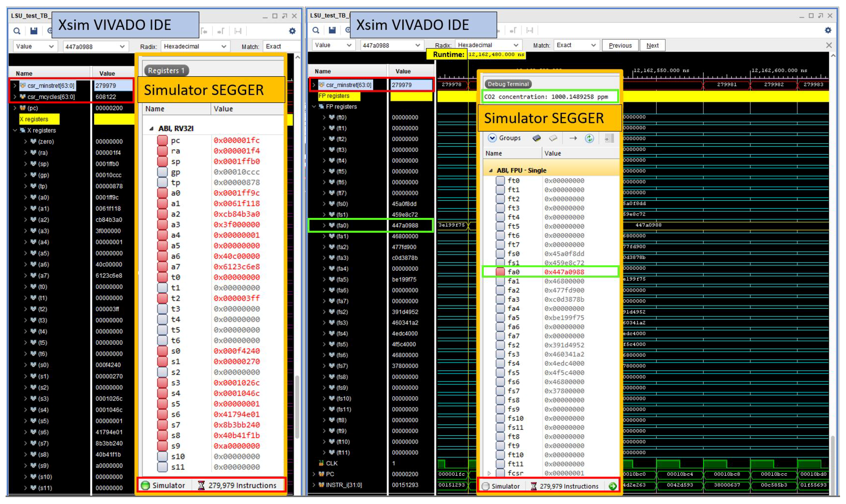
Task: Expand the csr_minstret[63:0] signal in left window
Action: (x=15, y=86)
